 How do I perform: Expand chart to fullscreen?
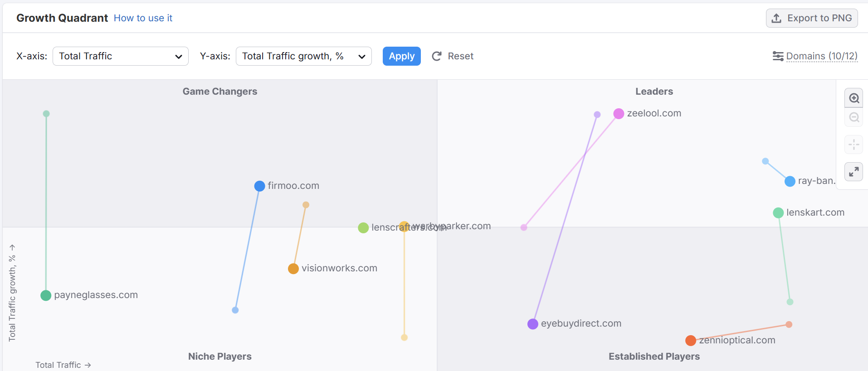854,172
